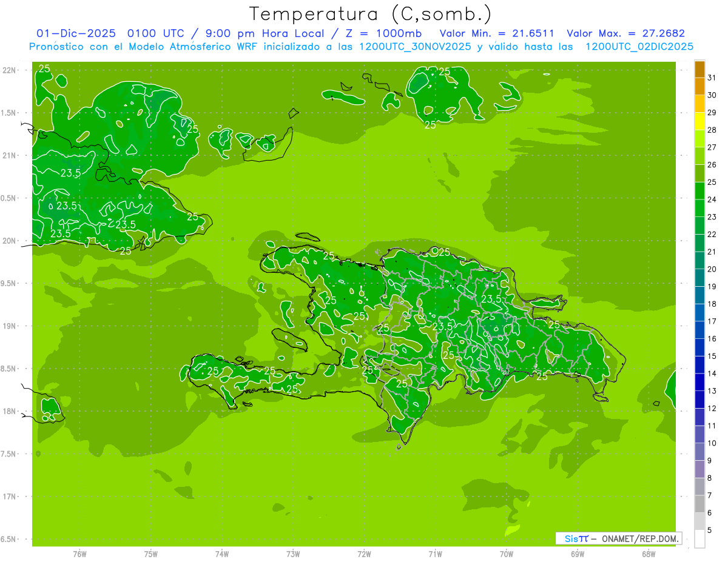Viewport: 728px width, 562px height.
Task: Click the teal legend swatch between 19 and 20
Action: 699,278
